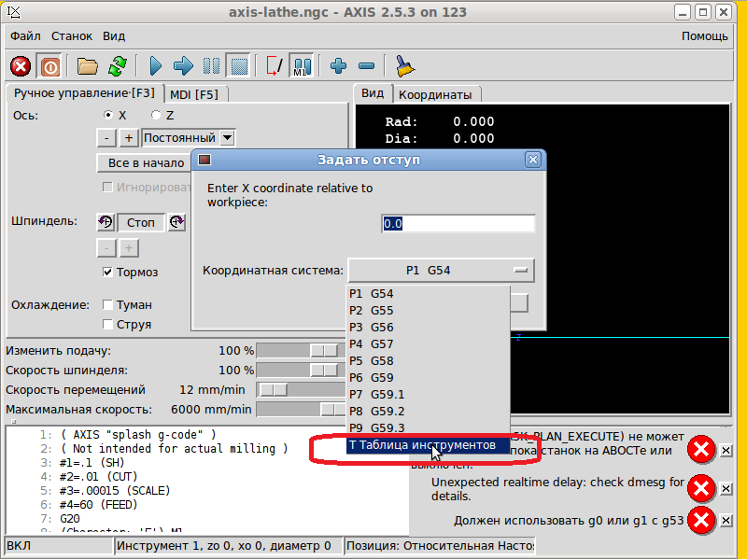Toggle block delete skip-lines icon
The width and height of the screenshot is (747, 560).
274,66
